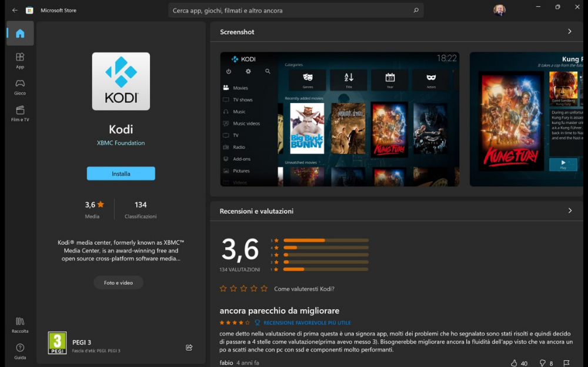Click the Microsoft Store logo icon
This screenshot has width=588, height=367.
(x=29, y=11)
